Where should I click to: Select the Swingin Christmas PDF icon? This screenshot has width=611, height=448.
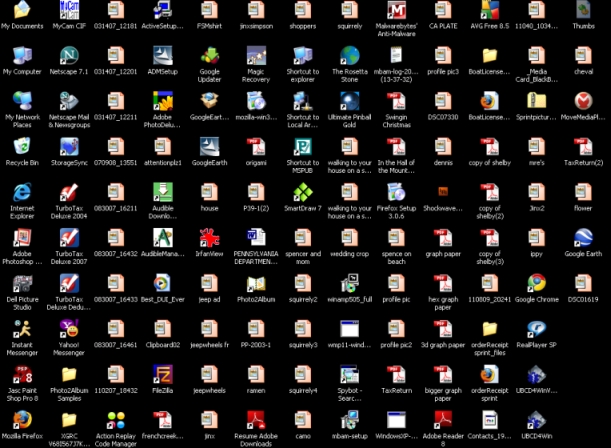[x=396, y=101]
